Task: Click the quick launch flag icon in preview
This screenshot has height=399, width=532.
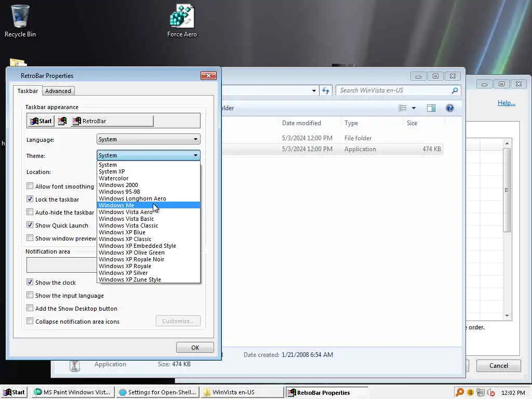Action: [62, 121]
